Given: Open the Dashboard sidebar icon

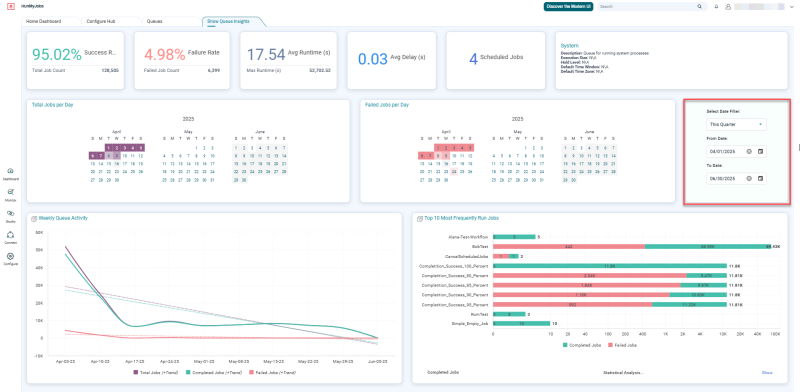Looking at the screenshot, I should tap(11, 171).
